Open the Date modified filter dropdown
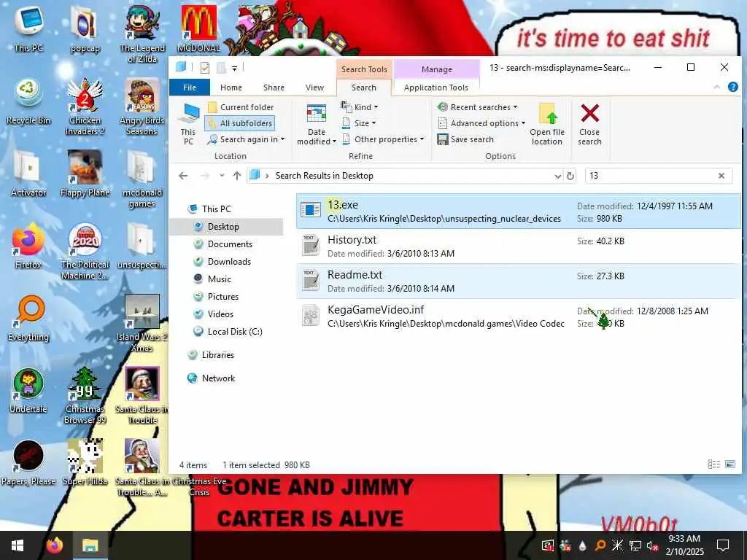 pyautogui.click(x=317, y=124)
